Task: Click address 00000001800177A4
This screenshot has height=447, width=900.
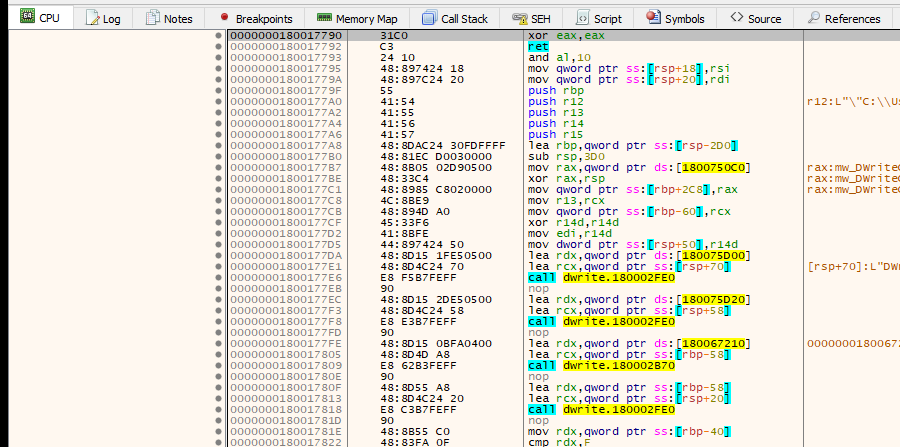Action: pyautogui.click(x=286, y=124)
